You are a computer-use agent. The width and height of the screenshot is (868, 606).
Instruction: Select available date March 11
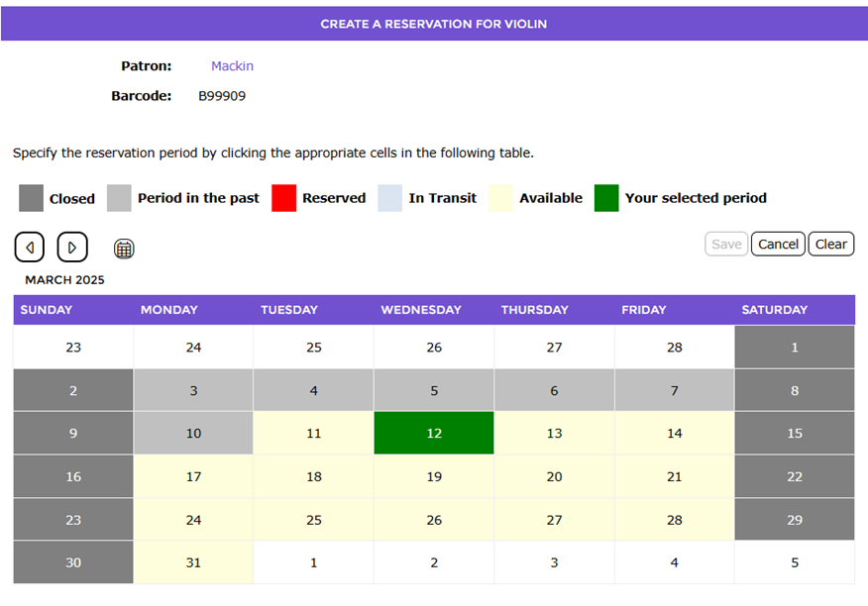pos(314,433)
